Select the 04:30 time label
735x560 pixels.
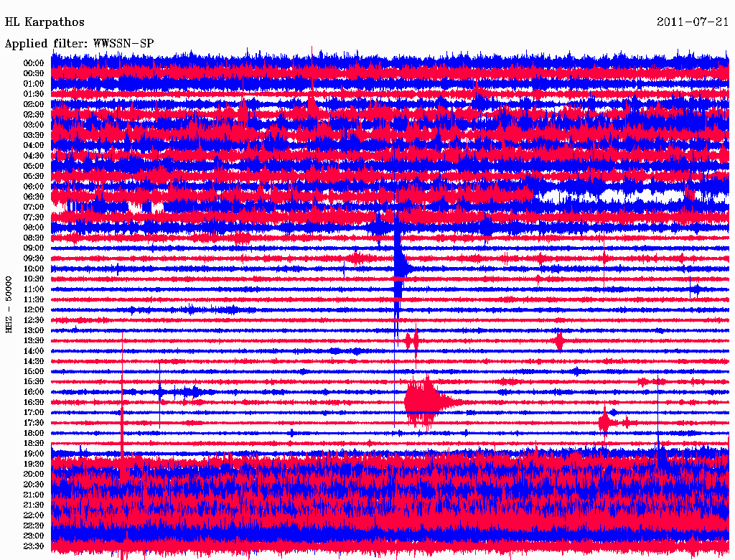click(34, 156)
